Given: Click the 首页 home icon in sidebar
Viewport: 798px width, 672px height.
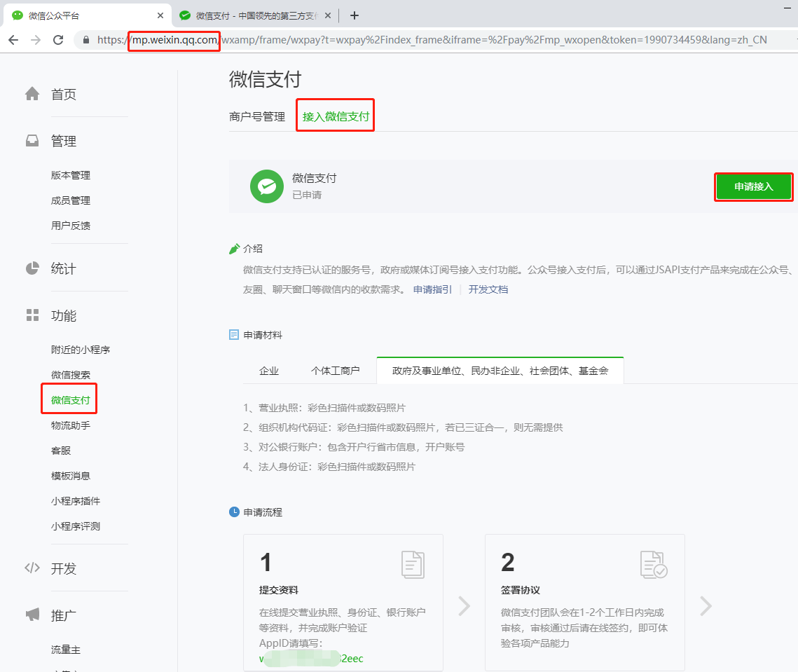Looking at the screenshot, I should pos(32,94).
